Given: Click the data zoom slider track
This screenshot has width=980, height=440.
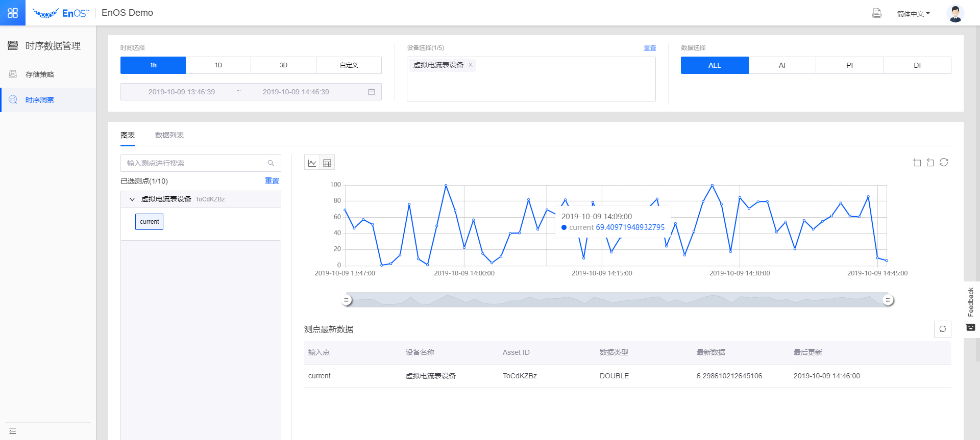Looking at the screenshot, I should [618, 300].
